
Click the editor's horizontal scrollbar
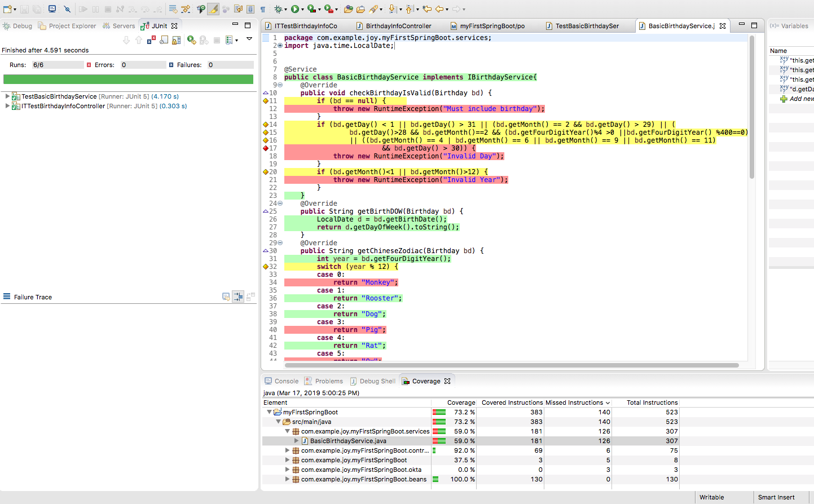pyautogui.click(x=508, y=365)
